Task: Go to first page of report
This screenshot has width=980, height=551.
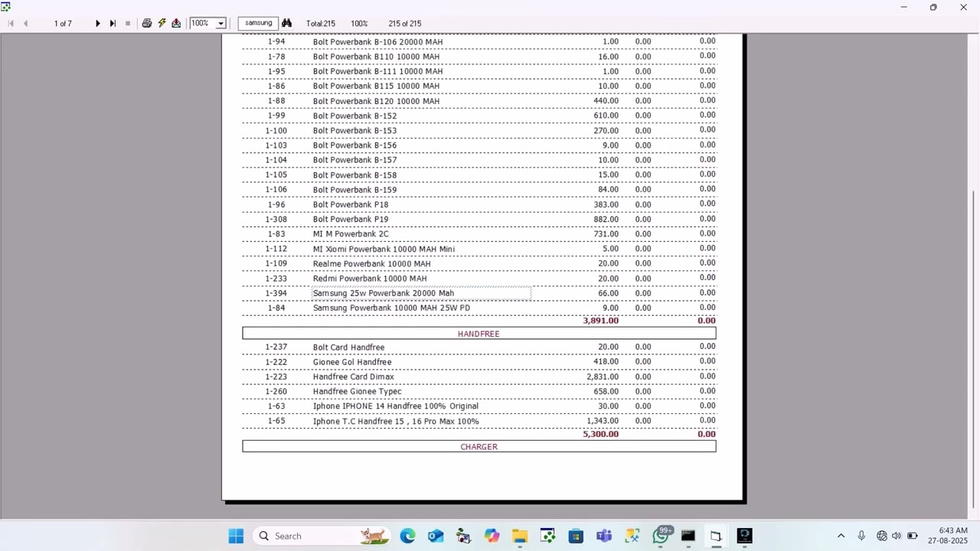Action: tap(11, 24)
